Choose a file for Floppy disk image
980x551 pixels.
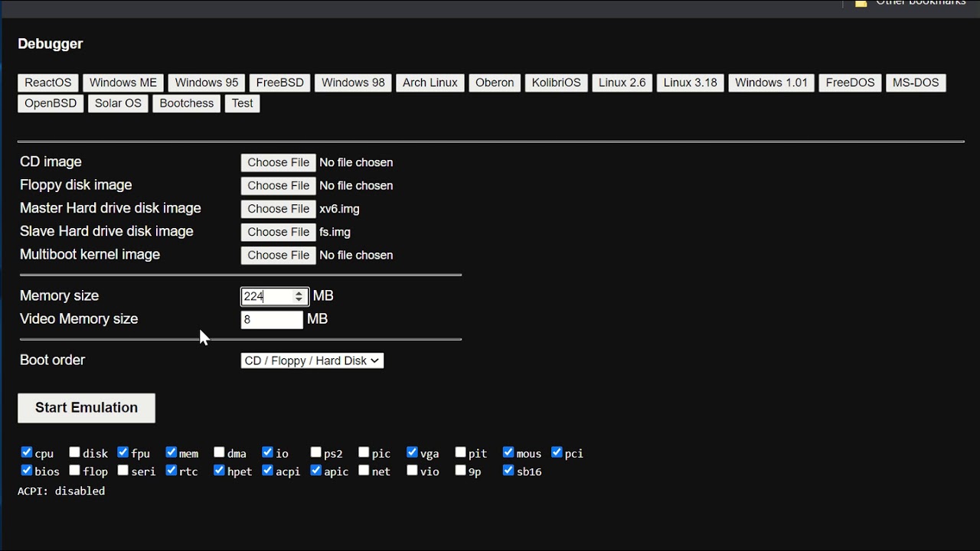(x=278, y=185)
